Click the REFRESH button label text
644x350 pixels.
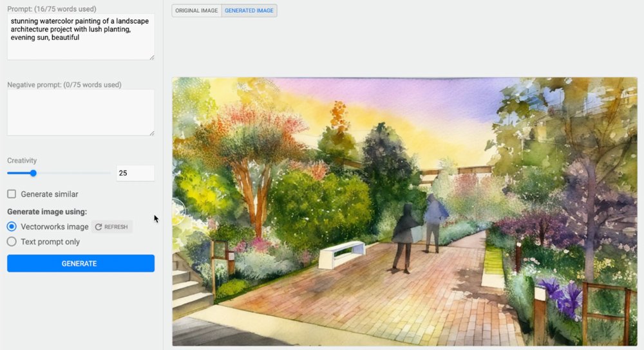(x=117, y=227)
